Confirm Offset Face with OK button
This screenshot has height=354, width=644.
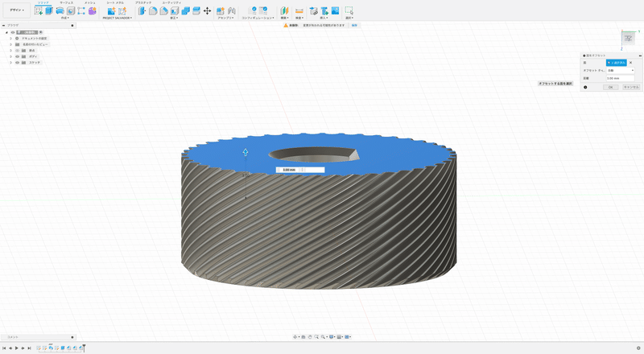click(611, 87)
